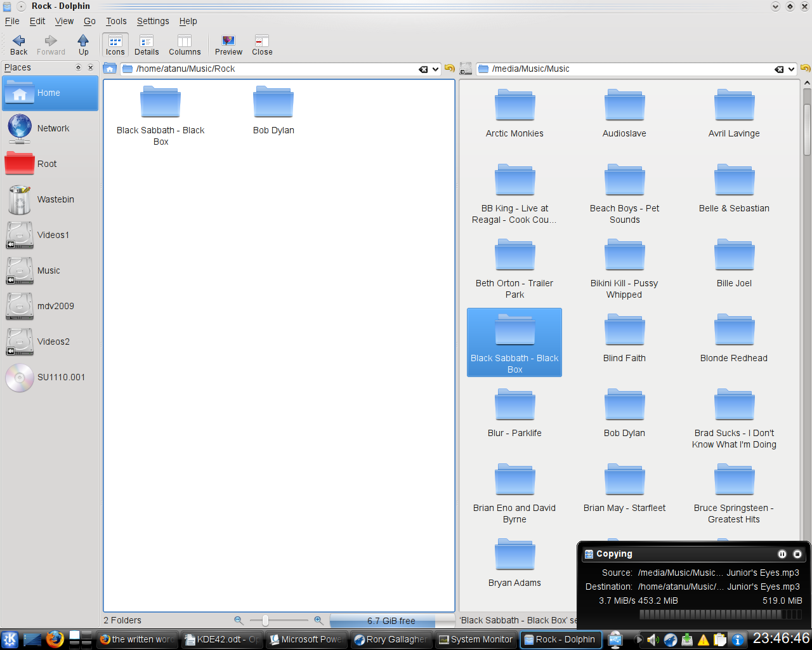Expand the /media/Music/Music location dropdown
This screenshot has height=650, width=812.
[x=792, y=69]
